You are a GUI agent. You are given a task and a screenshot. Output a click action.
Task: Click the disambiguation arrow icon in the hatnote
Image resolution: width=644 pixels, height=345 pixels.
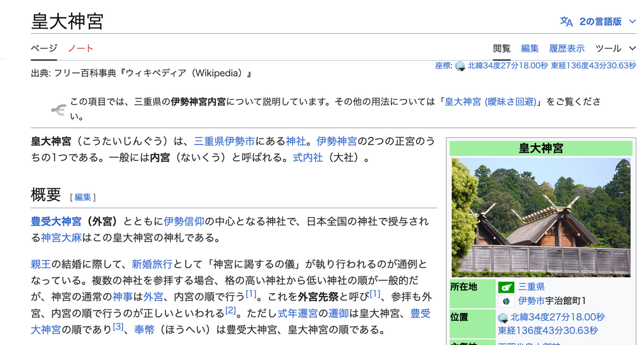click(59, 110)
